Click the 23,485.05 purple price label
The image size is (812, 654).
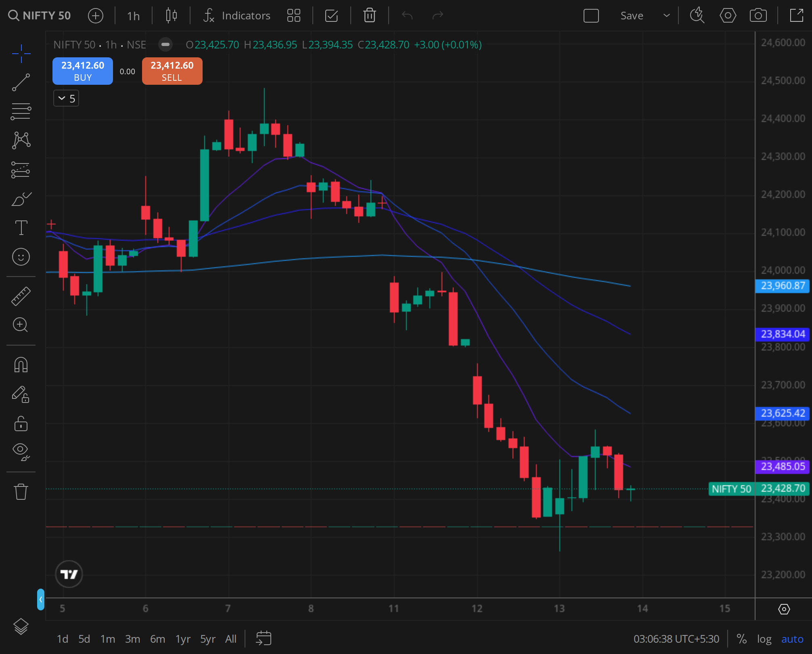click(783, 467)
